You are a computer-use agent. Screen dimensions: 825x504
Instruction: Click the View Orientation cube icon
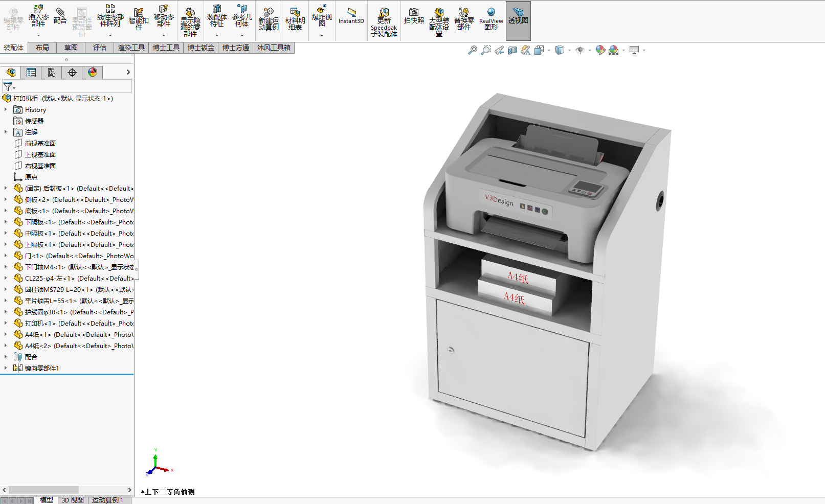click(539, 50)
